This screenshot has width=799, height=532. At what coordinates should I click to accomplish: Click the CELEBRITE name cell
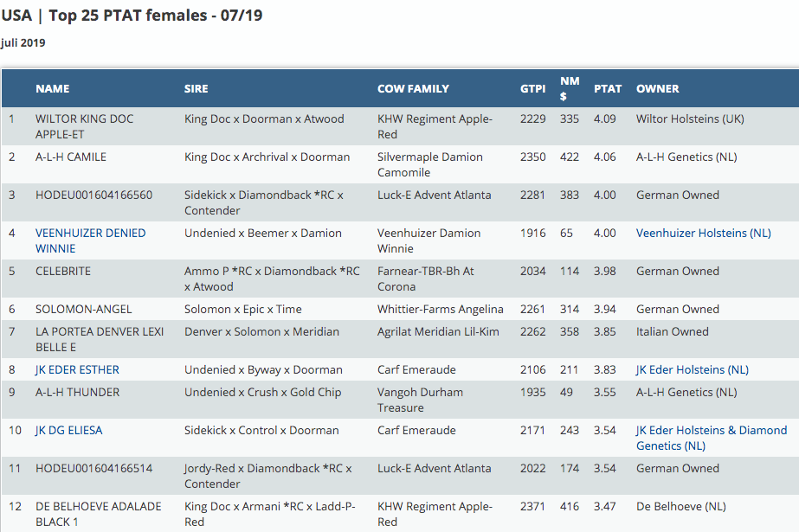[64, 271]
